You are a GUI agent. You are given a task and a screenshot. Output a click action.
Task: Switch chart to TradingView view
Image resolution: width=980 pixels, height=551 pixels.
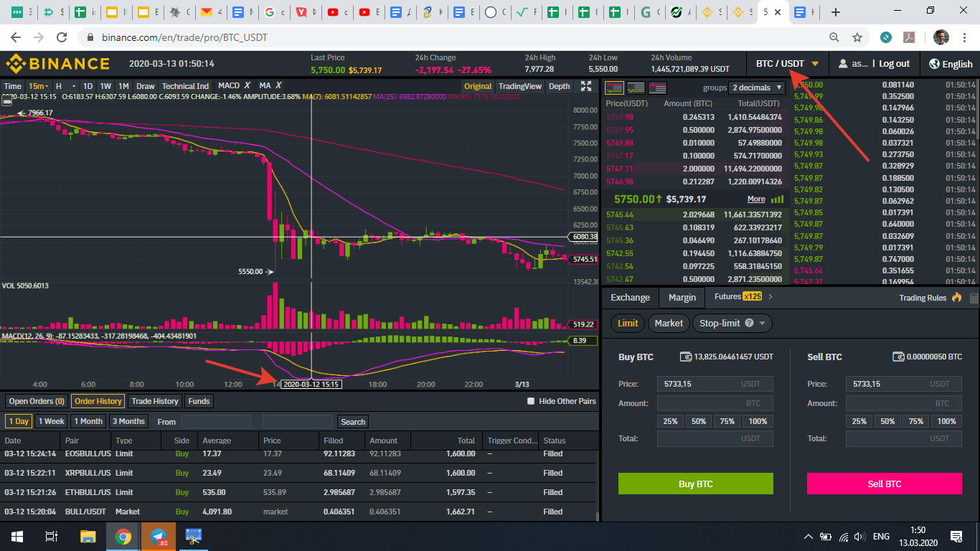tap(520, 86)
